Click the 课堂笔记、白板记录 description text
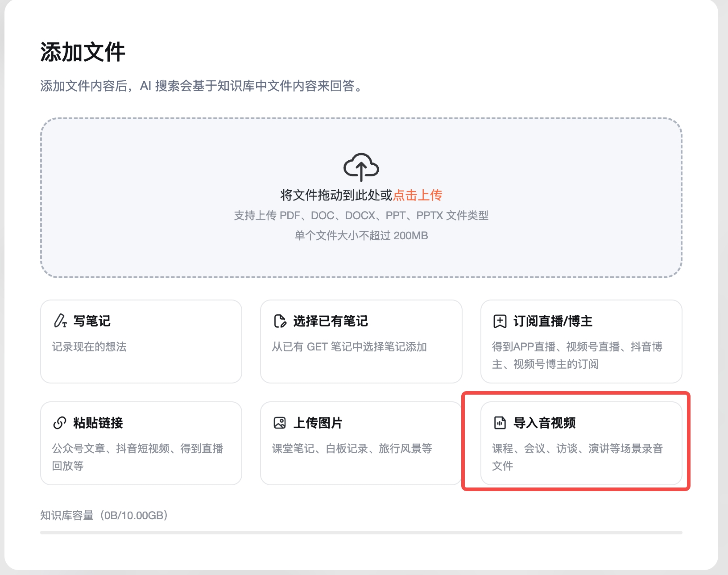This screenshot has width=728, height=575. 352,449
